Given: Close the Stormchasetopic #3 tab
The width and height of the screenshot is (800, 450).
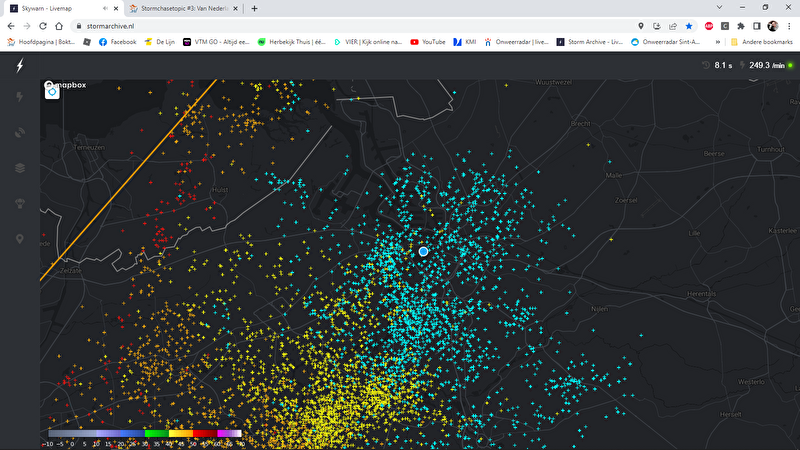Looking at the screenshot, I should pyautogui.click(x=235, y=9).
